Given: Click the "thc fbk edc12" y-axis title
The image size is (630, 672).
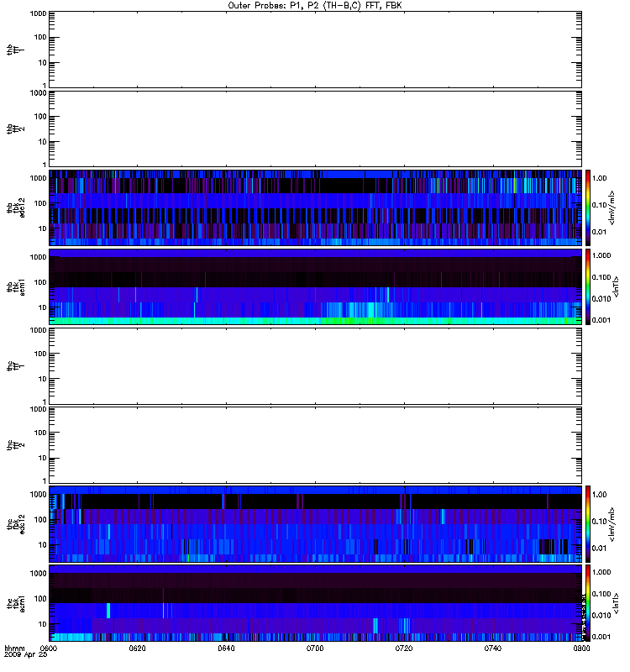Looking at the screenshot, I should [16, 524].
